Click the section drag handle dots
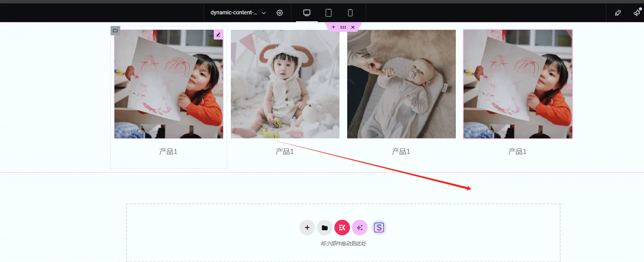The height and width of the screenshot is (262, 644). (x=343, y=27)
